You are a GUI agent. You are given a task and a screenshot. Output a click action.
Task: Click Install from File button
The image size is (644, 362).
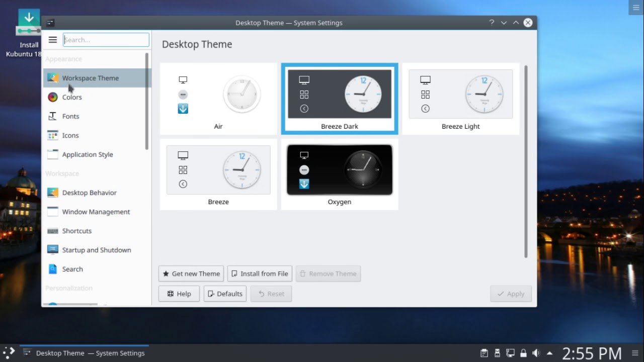point(260,274)
